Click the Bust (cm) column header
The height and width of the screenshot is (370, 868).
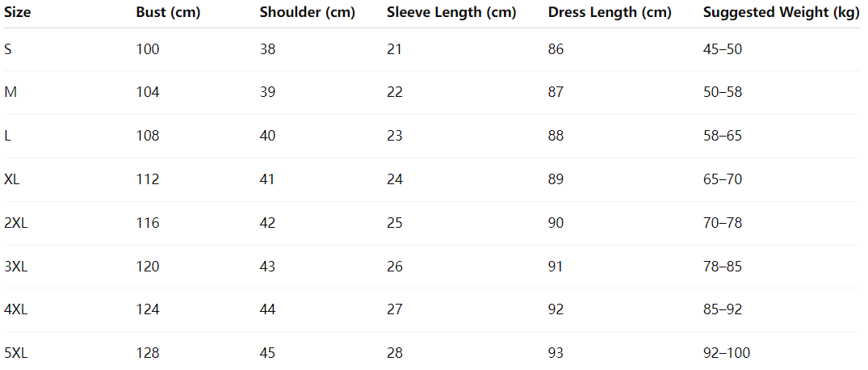tap(168, 12)
